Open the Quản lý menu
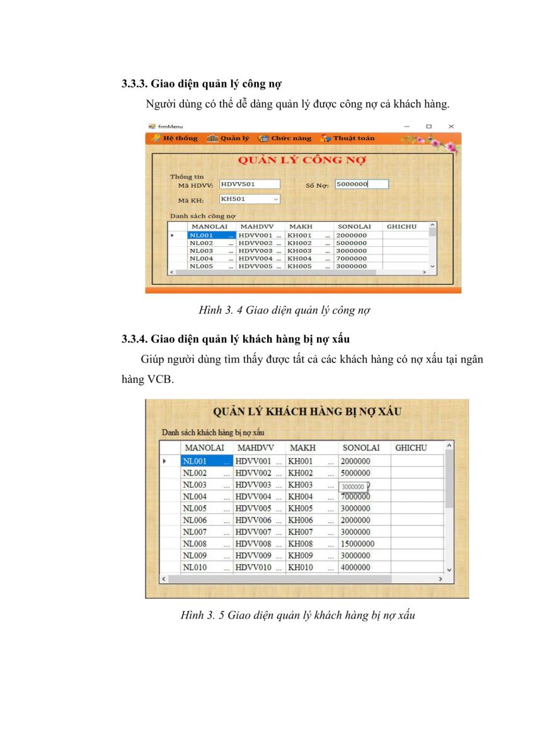 [228, 139]
